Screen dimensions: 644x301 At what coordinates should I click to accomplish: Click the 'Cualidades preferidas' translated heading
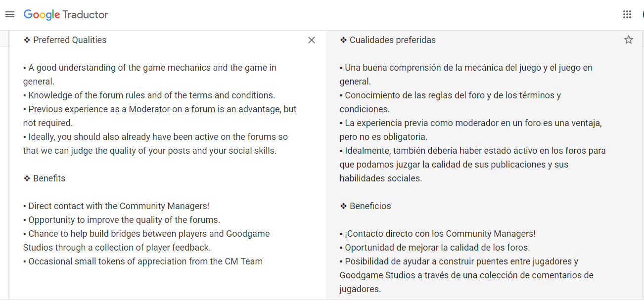(x=392, y=40)
